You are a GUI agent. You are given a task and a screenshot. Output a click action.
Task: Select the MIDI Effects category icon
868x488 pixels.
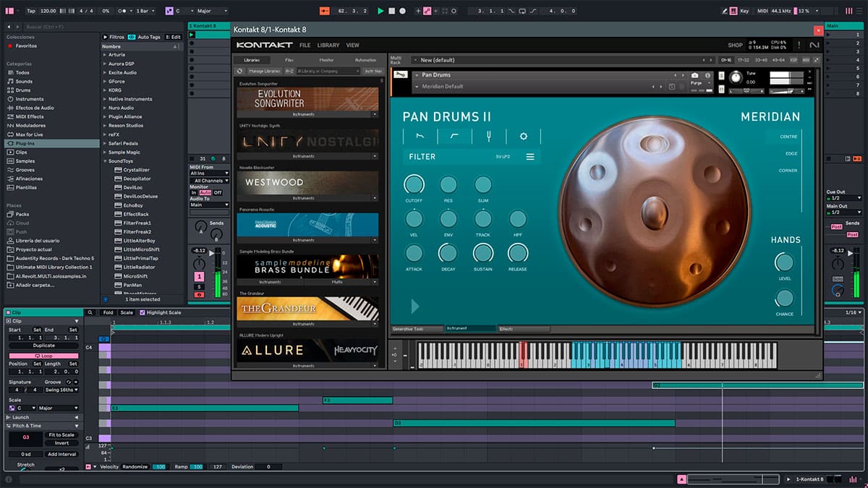pyautogui.click(x=10, y=116)
